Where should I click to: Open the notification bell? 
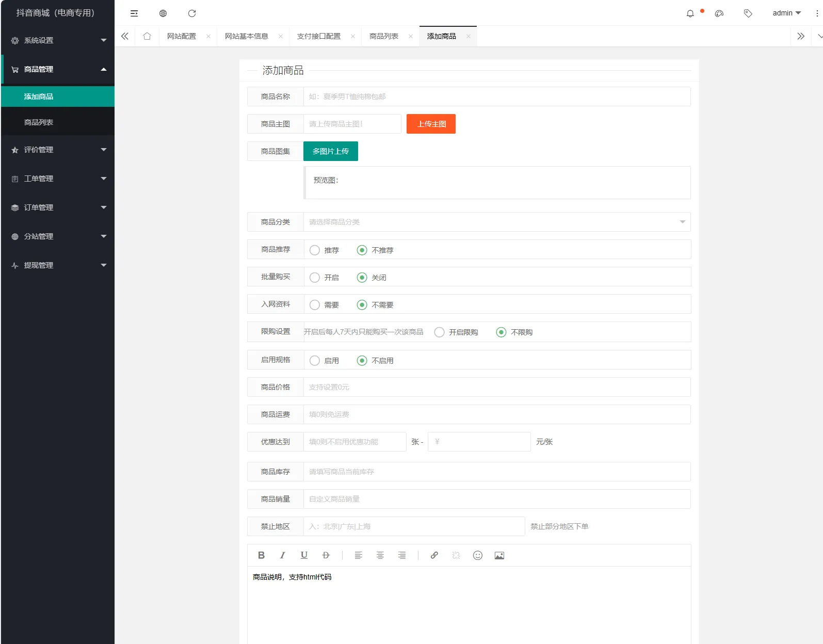(690, 13)
